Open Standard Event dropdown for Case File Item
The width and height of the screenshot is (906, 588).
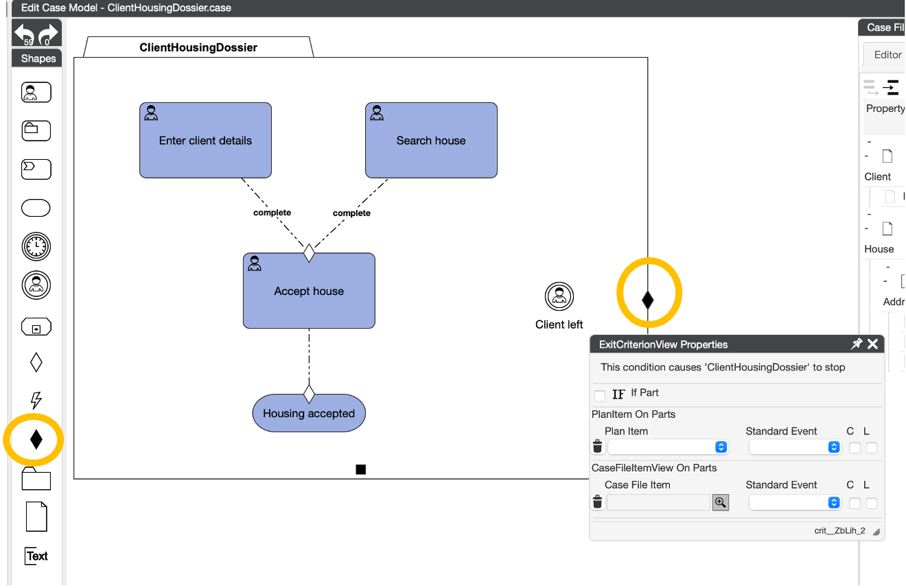tap(795, 503)
